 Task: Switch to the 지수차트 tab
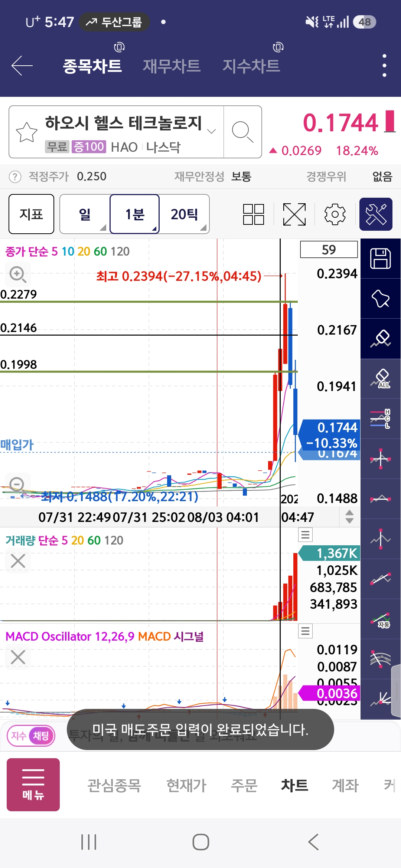coord(251,66)
